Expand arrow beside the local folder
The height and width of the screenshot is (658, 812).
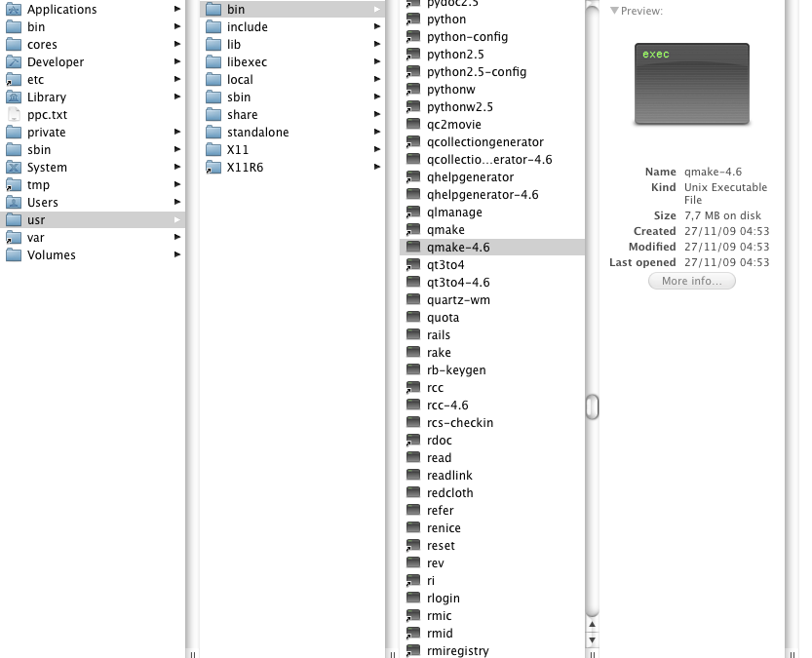pos(377,79)
